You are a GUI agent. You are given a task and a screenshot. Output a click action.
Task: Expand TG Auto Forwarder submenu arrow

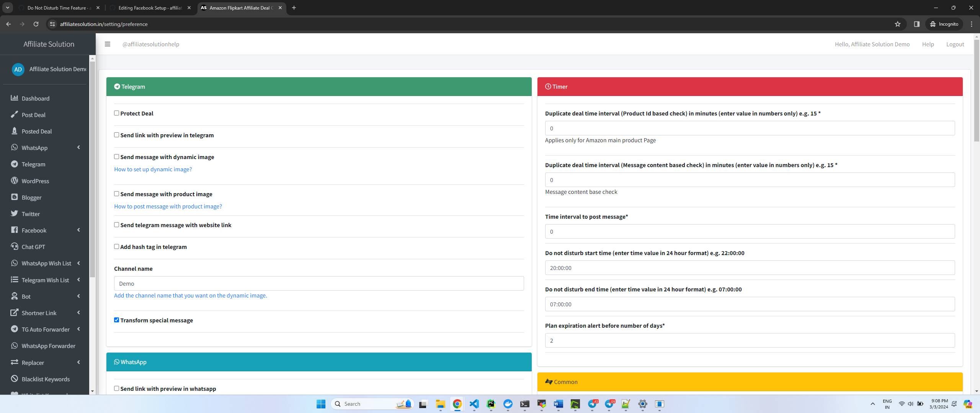78,329
